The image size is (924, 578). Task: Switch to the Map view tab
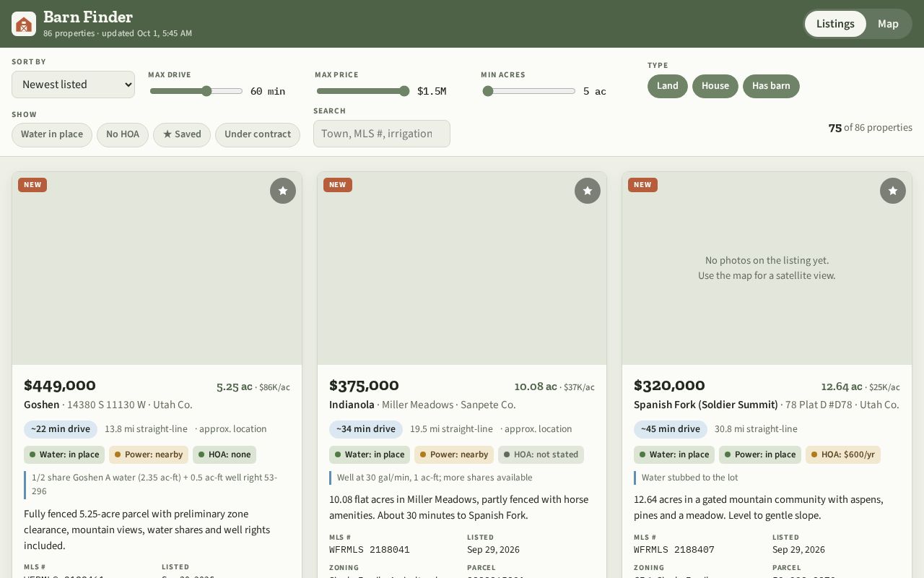pyautogui.click(x=888, y=24)
